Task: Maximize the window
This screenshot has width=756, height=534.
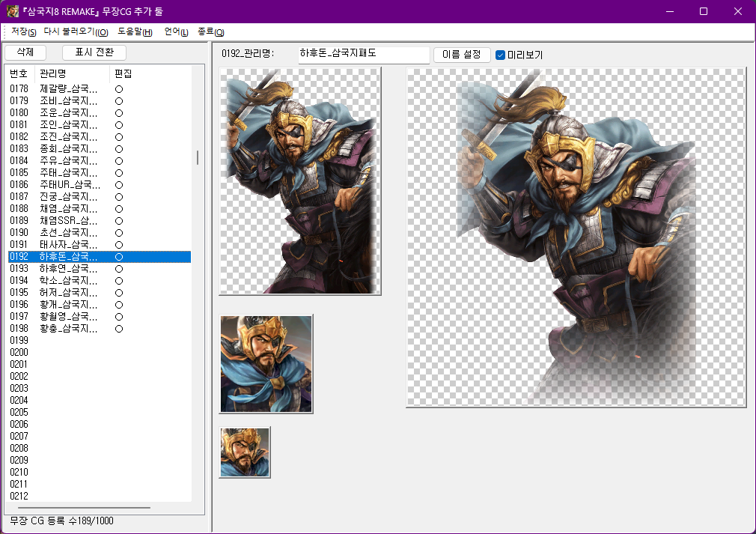Action: (704, 11)
